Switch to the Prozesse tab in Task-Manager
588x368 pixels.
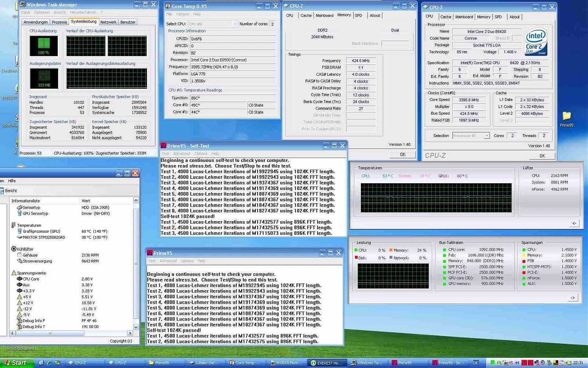59,22
